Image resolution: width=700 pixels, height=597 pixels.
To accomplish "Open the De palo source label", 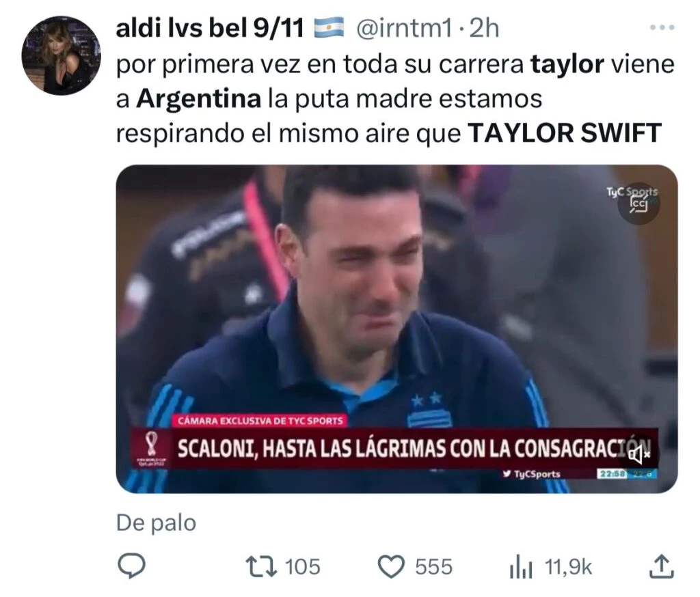I will pos(157,523).
